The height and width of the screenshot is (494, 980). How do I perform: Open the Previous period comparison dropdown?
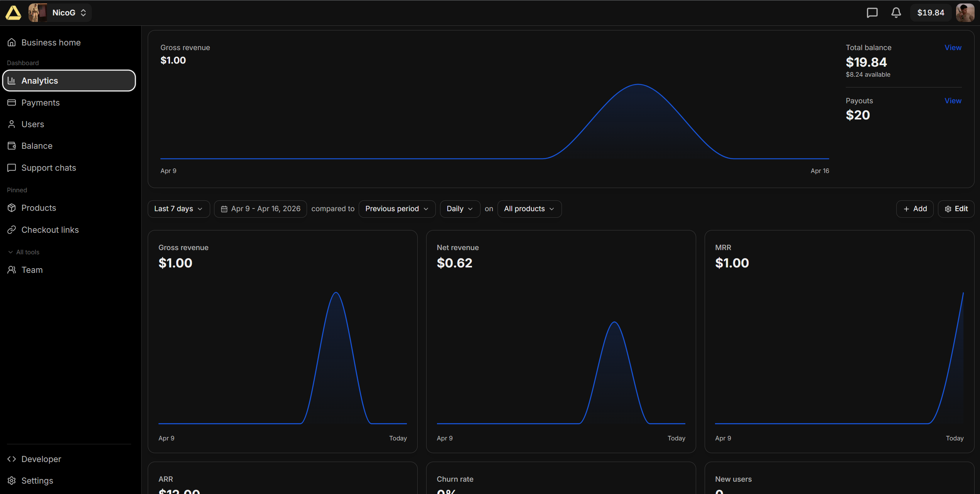tap(397, 209)
